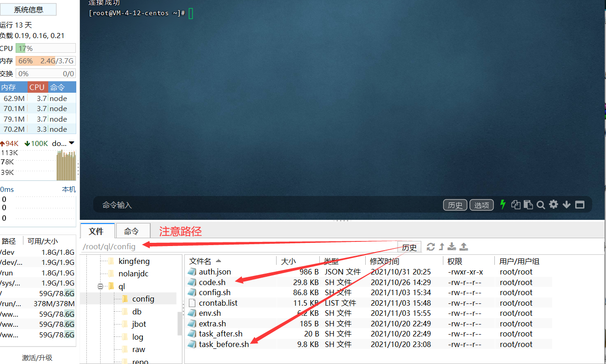Click the jbot folder icon
The width and height of the screenshot is (606, 364).
coord(124,324)
